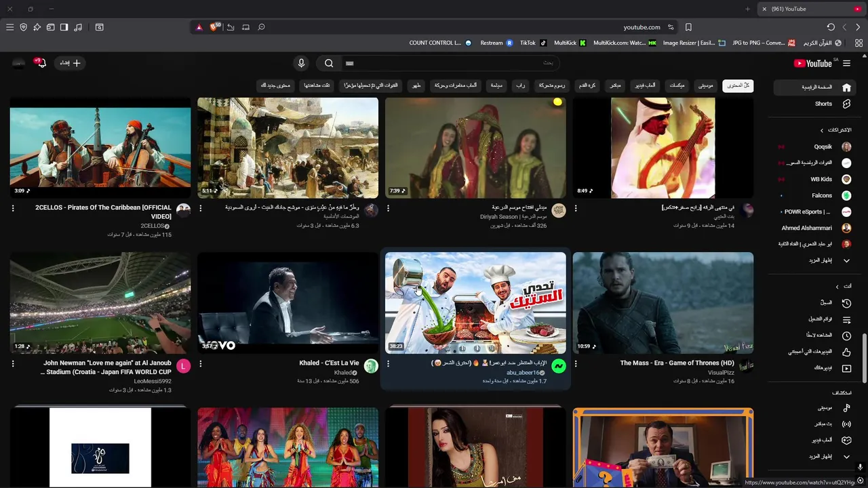
Task: Open options menu for 2CELLOS video
Action: [x=13, y=209]
